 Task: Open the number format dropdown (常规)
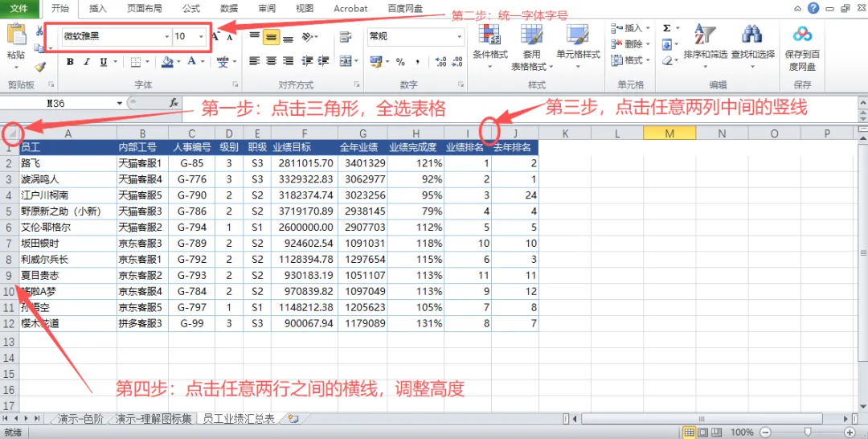[x=460, y=36]
